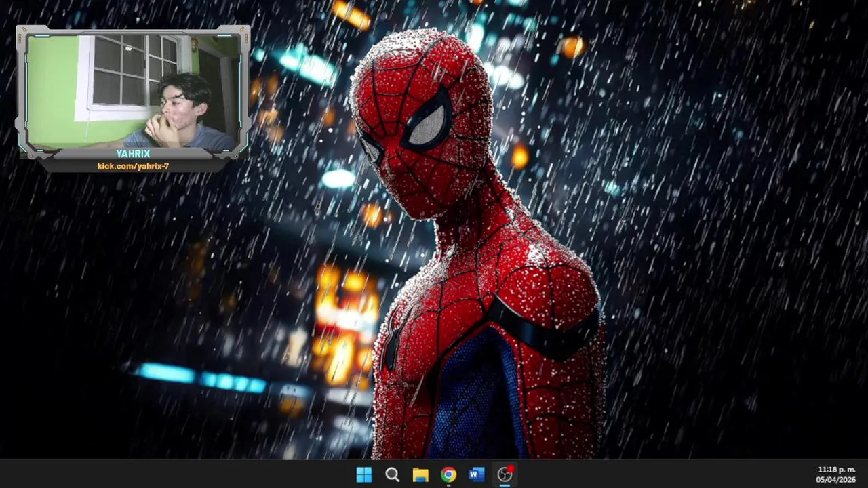868x488 pixels.
Task: Click the kick.com/yahrix-7 text
Action: click(x=133, y=166)
